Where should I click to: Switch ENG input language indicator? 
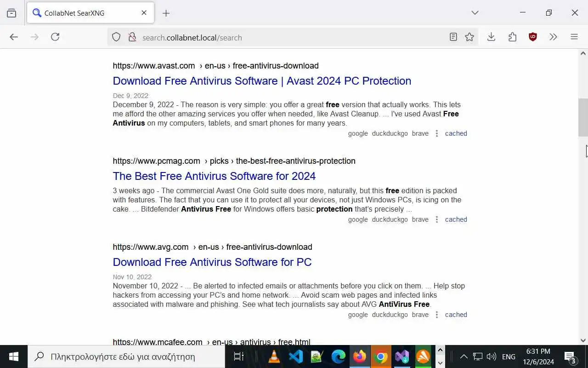click(x=509, y=356)
